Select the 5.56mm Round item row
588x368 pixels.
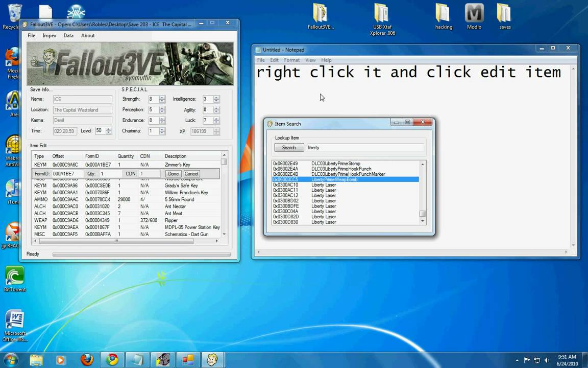click(127, 199)
